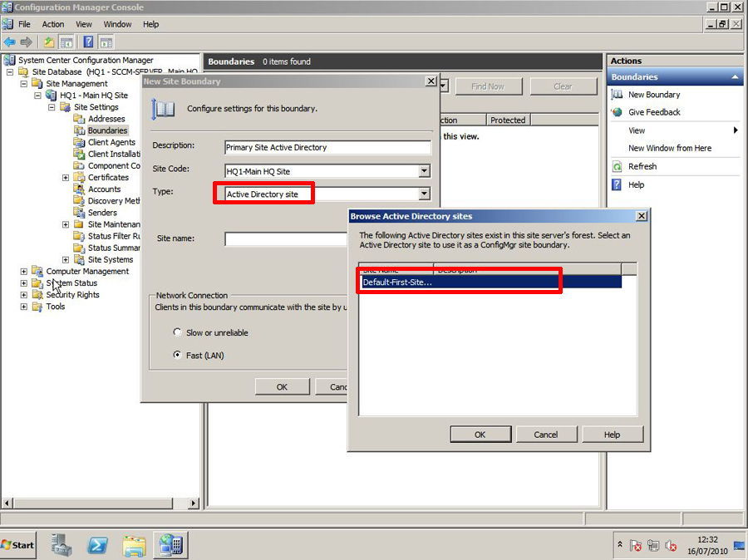The width and height of the screenshot is (748, 560).
Task: Select the Fast (LAN) radio option
Action: coord(178,355)
